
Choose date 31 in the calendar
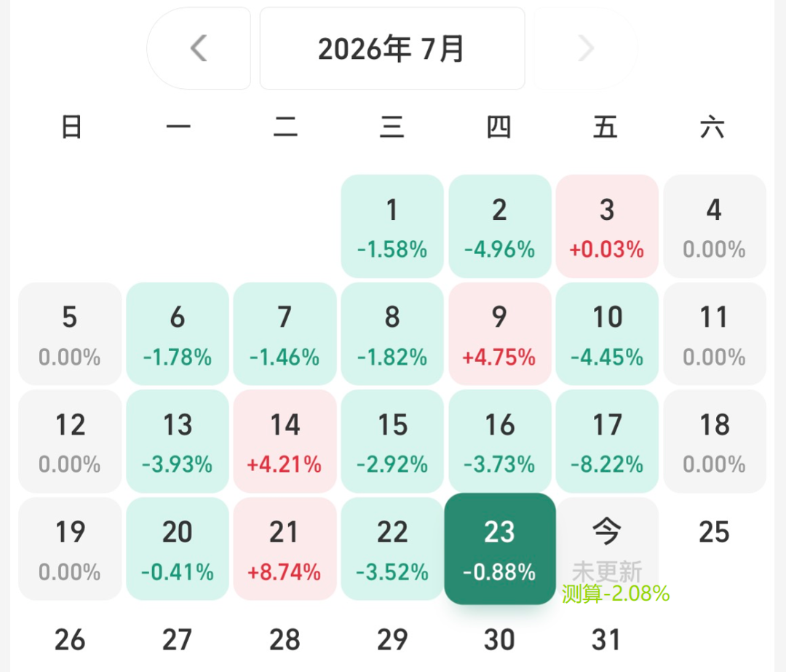pyautogui.click(x=606, y=640)
